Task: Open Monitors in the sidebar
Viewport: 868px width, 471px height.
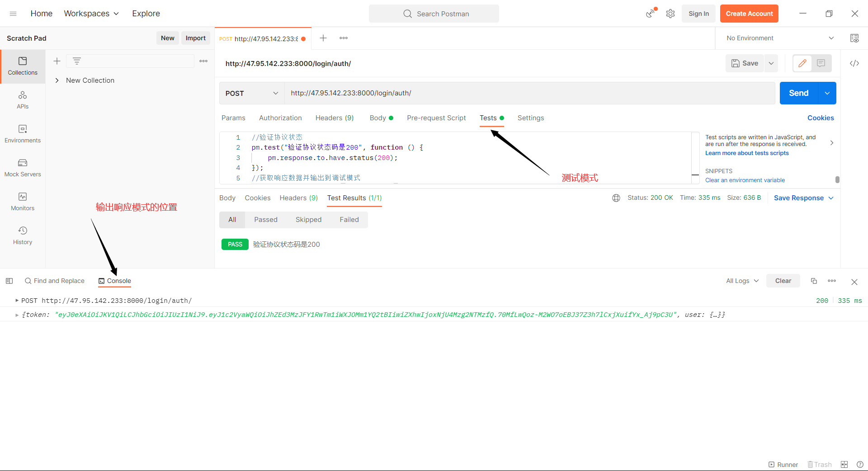Action: tap(23, 202)
